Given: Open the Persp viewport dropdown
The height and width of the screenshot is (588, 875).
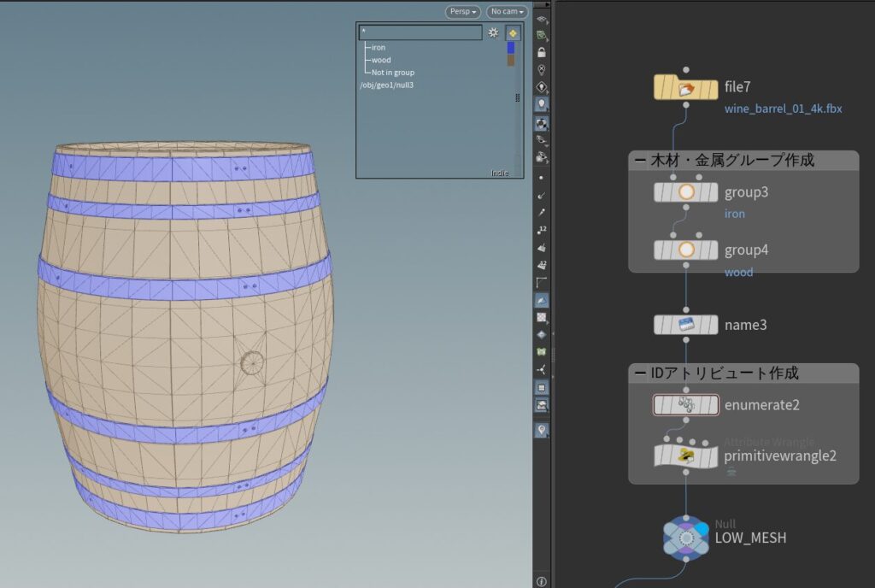Looking at the screenshot, I should [462, 12].
